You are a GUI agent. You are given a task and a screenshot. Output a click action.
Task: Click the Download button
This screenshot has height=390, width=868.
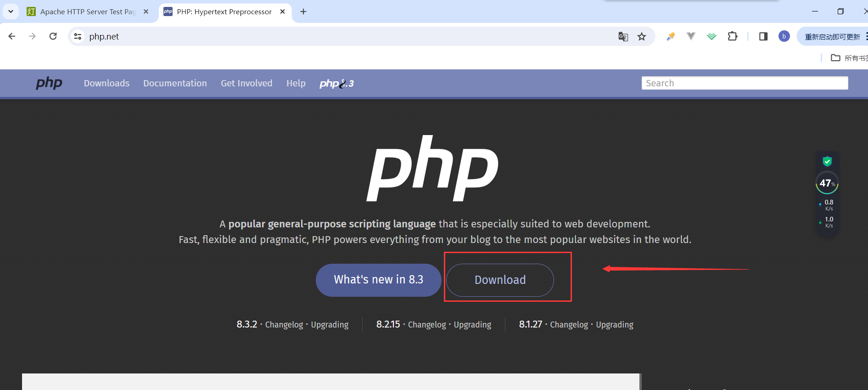[x=500, y=280]
